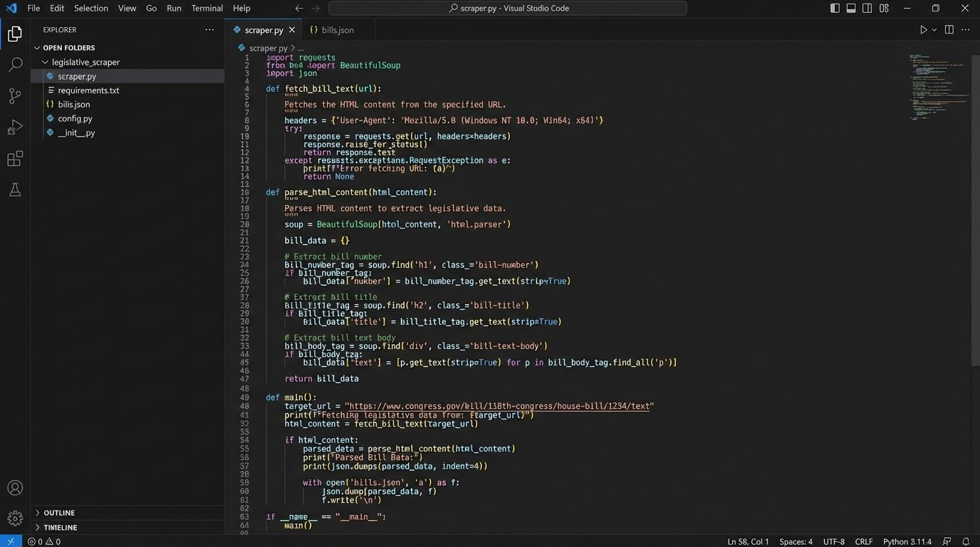Click the Accounts icon
This screenshot has width=980, height=547.
15,489
